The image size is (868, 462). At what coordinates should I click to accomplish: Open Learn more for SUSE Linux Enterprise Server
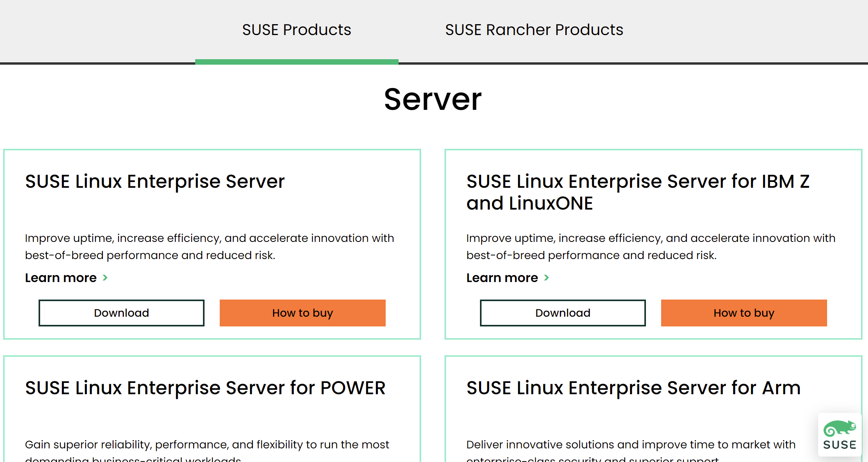point(61,277)
